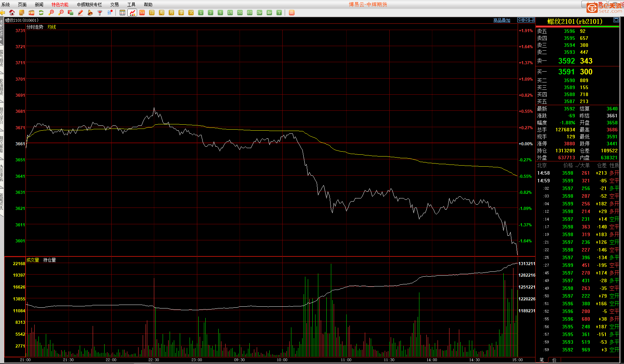Click the 国内期货 side tab

(2, 59)
